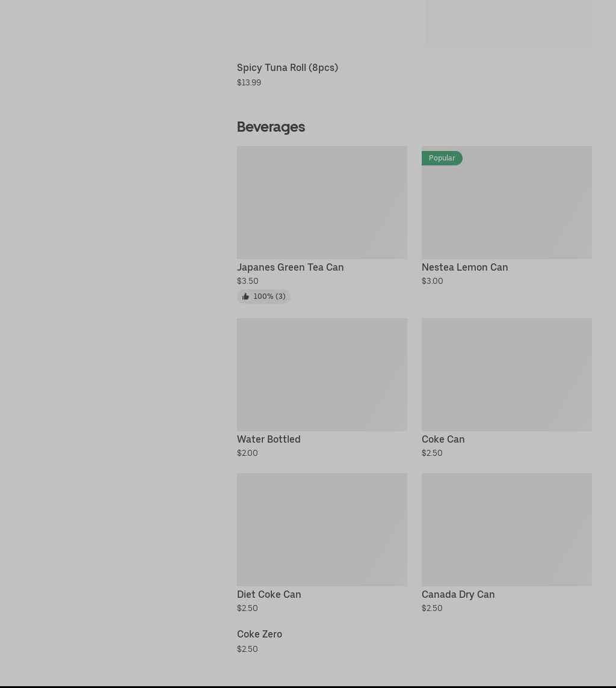The image size is (616, 688).
Task: Open the Canada Dry Can image
Action: [x=507, y=529]
